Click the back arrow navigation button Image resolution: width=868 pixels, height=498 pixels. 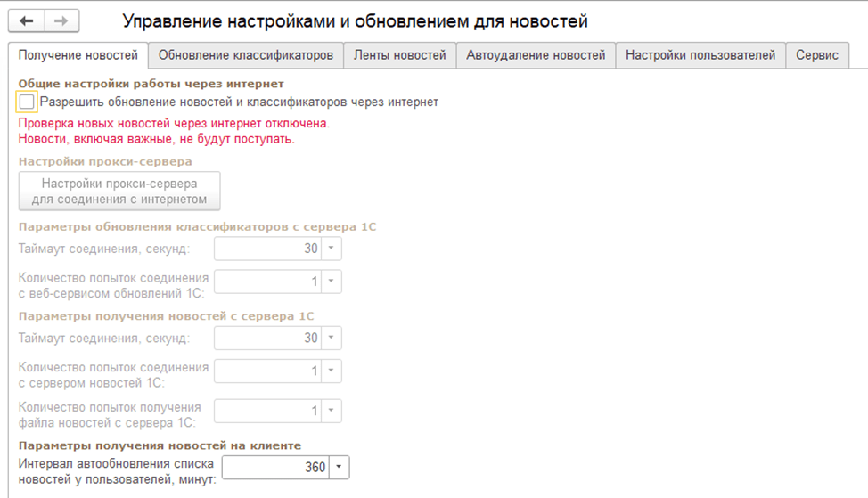(x=28, y=20)
